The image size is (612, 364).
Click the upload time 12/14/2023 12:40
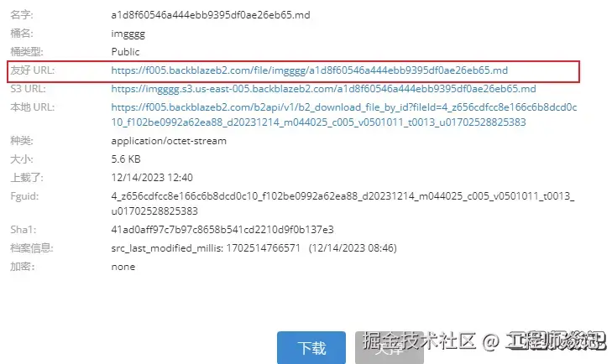pos(152,178)
